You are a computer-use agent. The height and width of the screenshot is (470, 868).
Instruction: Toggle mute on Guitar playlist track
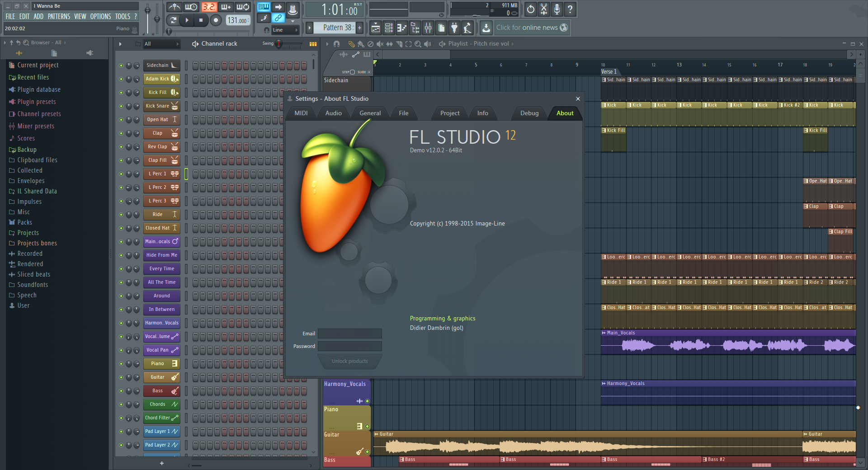[x=367, y=451]
